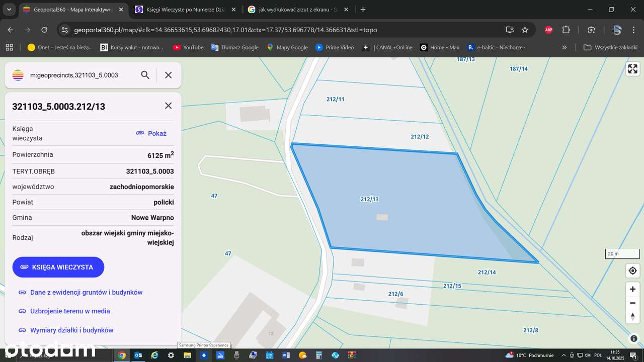Zoom out the map with minus button
Image resolution: width=644 pixels, height=362 pixels.
(632, 303)
